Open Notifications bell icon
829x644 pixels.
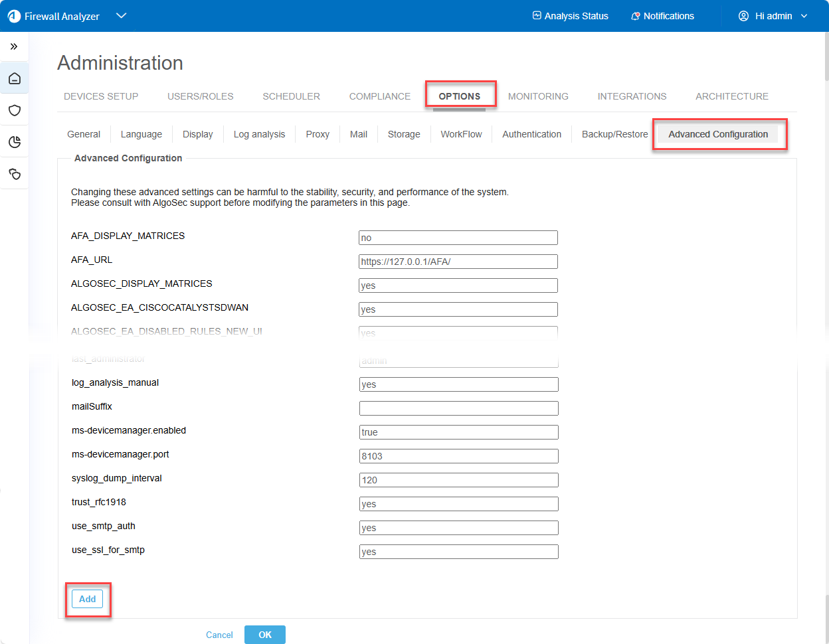tap(635, 16)
